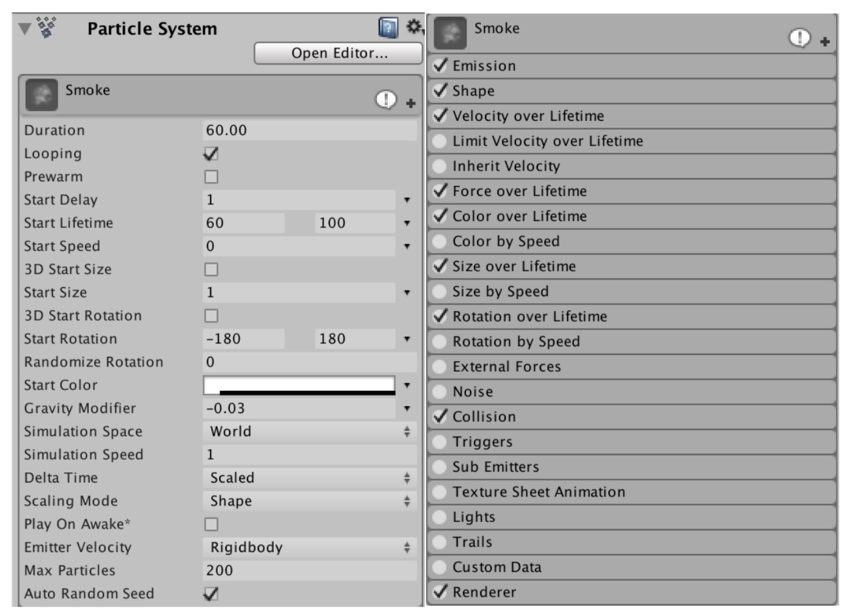This screenshot has width=850, height=616.
Task: Open the Emitter Velocity Rigidbody dropdown
Action: tap(309, 547)
